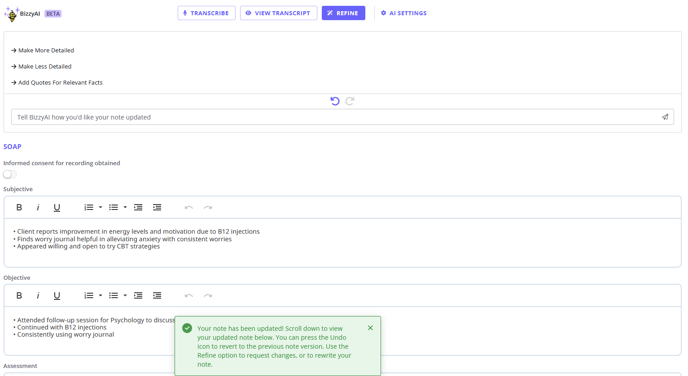Underline text in Subjective editor
Viewport: 688px width, 376px height.
pos(57,208)
